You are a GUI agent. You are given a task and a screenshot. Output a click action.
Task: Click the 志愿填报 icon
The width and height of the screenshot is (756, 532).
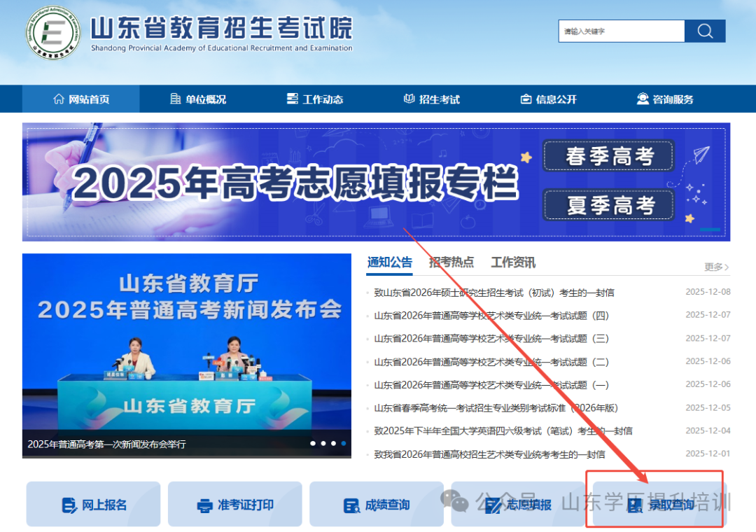[493, 504]
